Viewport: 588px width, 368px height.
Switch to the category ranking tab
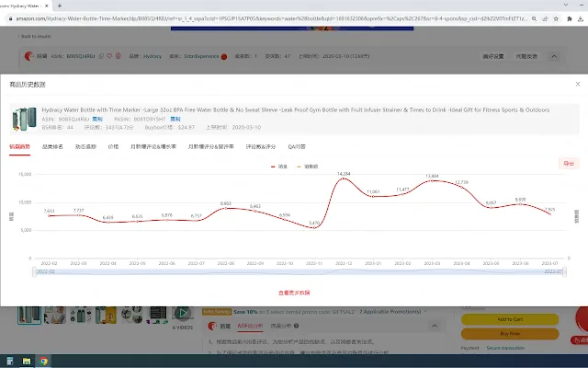tap(52, 147)
